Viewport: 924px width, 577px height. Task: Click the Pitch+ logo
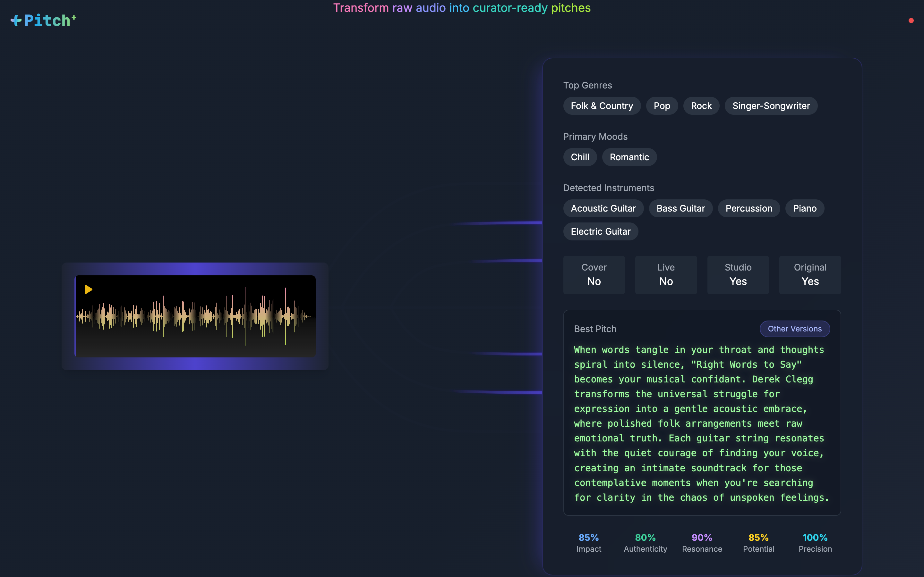[x=44, y=21]
